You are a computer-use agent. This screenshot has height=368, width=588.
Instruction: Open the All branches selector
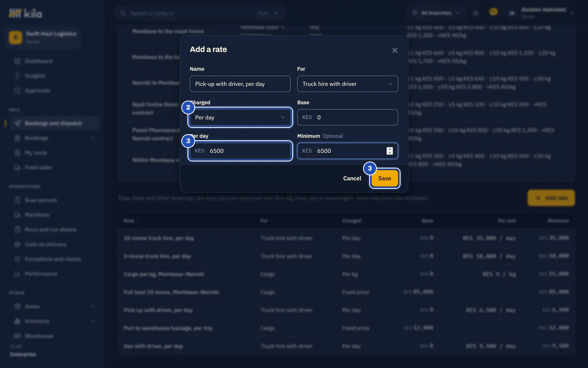click(437, 13)
